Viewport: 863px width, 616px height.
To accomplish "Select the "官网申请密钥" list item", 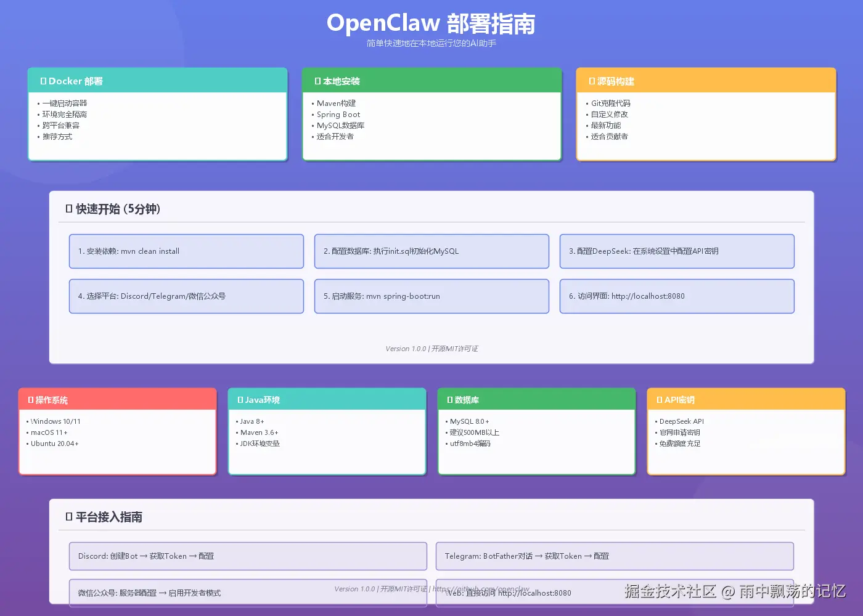I will [x=677, y=432].
